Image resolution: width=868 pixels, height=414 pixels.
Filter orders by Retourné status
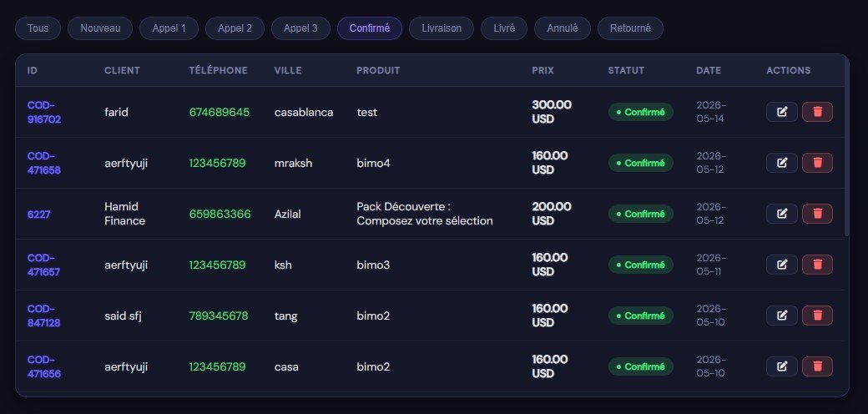(x=630, y=28)
